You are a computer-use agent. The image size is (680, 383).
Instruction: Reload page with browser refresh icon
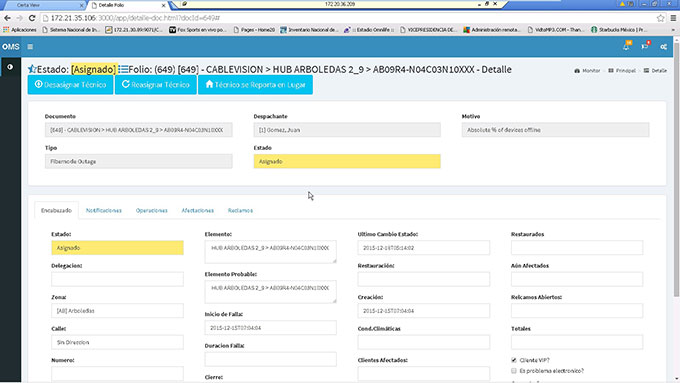coord(32,18)
